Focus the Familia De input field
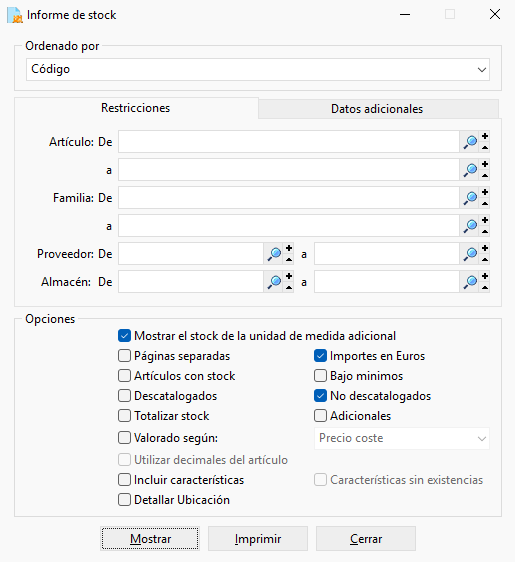The width and height of the screenshot is (515, 562). [289, 198]
